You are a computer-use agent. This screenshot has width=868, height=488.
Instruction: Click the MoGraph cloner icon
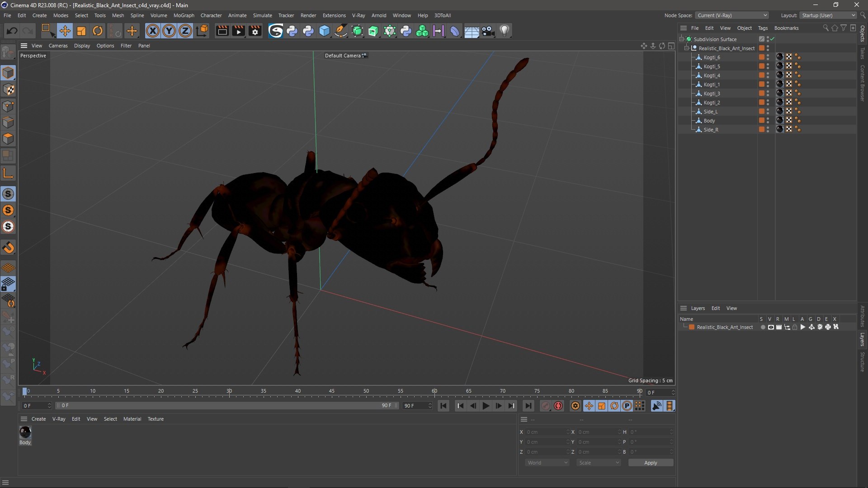[422, 31]
